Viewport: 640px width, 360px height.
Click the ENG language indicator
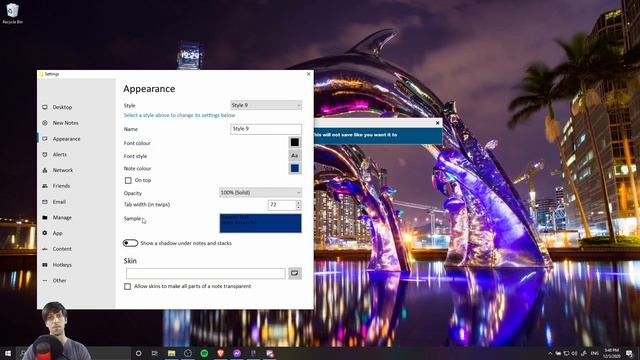(x=595, y=353)
